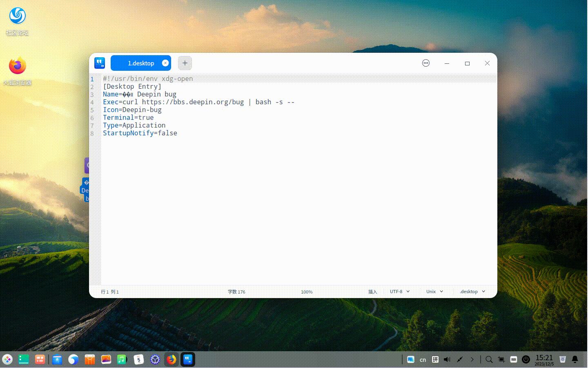This screenshot has width=588, height=368.
Task: Open the file manager in dock
Action: tap(57, 359)
